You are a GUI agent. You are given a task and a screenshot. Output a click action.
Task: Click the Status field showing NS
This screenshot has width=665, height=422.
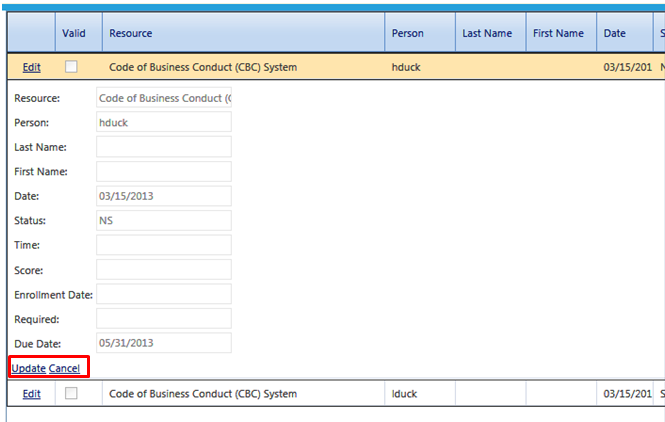pyautogui.click(x=164, y=220)
